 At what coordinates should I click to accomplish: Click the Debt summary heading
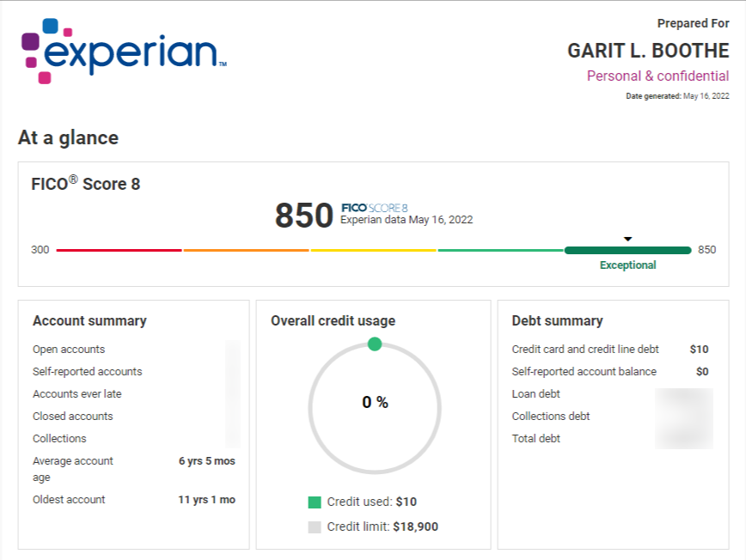[557, 321]
